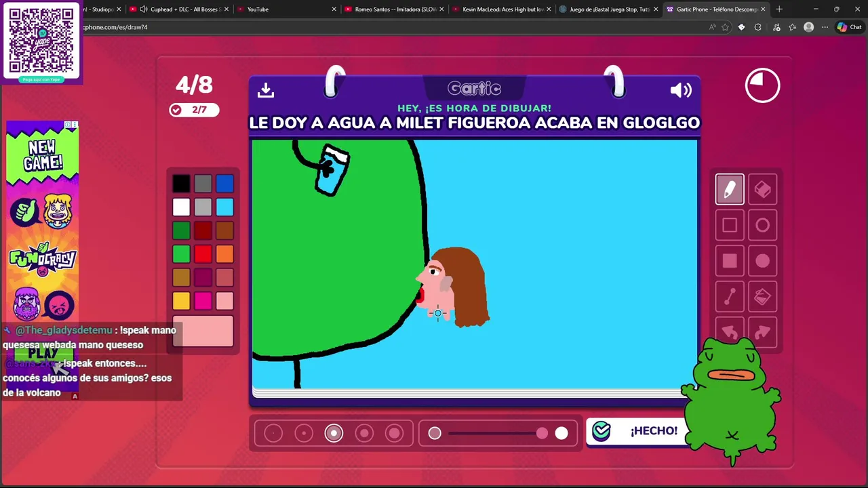868x488 pixels.
Task: Select the straight line tool
Action: 730,297
